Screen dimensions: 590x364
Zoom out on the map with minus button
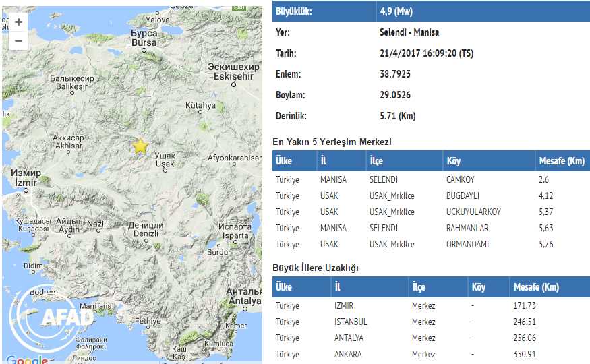pyautogui.click(x=18, y=40)
